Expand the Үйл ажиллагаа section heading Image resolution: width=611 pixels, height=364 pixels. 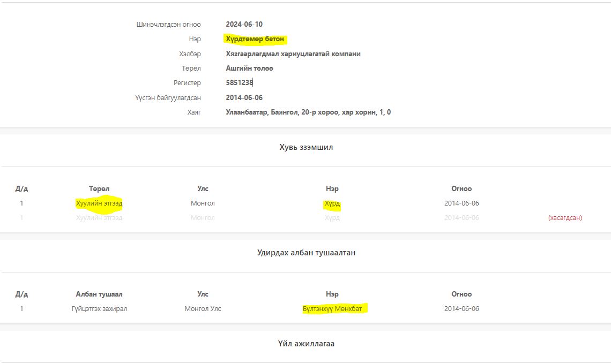pos(306,344)
